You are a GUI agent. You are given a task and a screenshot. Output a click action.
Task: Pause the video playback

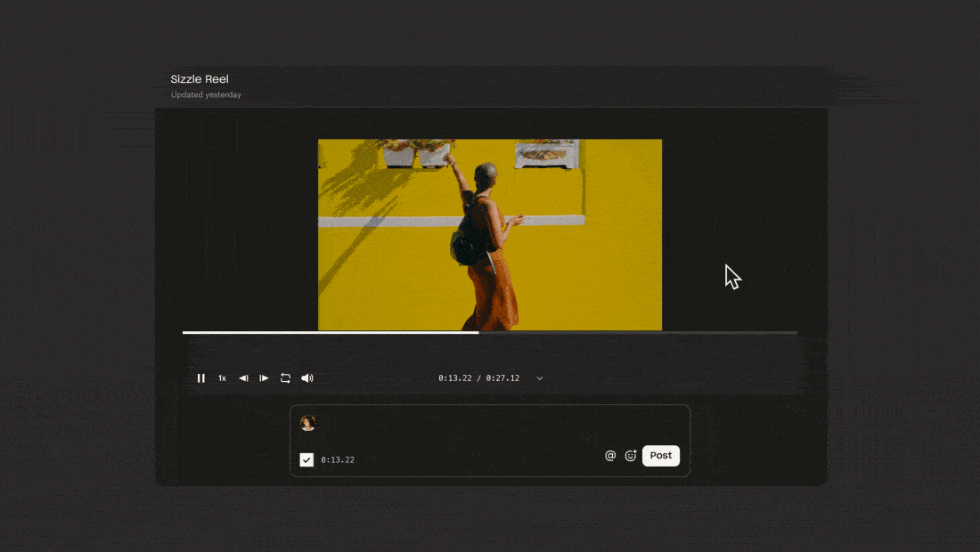point(201,378)
